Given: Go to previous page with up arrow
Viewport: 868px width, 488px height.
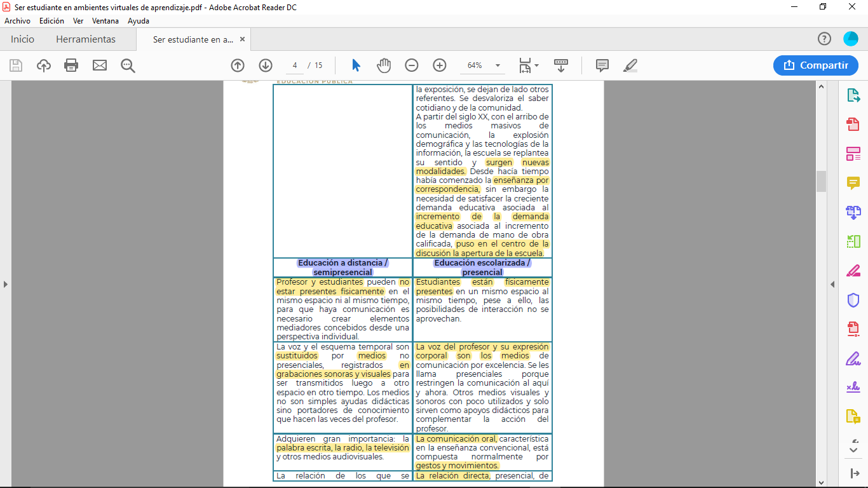Looking at the screenshot, I should 238,65.
